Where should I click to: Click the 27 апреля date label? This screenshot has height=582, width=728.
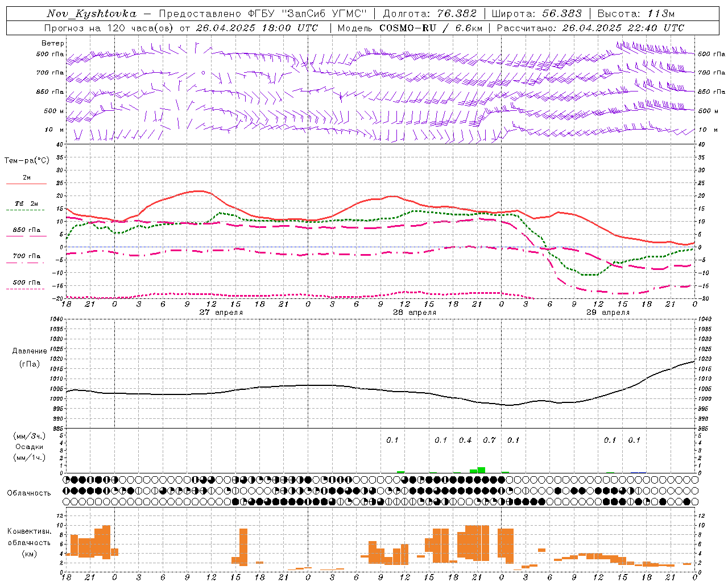[221, 313]
